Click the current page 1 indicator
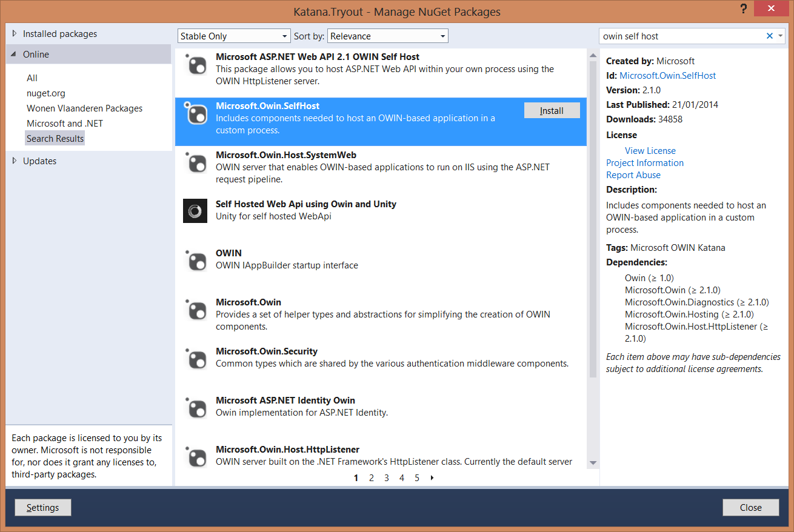 pyautogui.click(x=356, y=477)
